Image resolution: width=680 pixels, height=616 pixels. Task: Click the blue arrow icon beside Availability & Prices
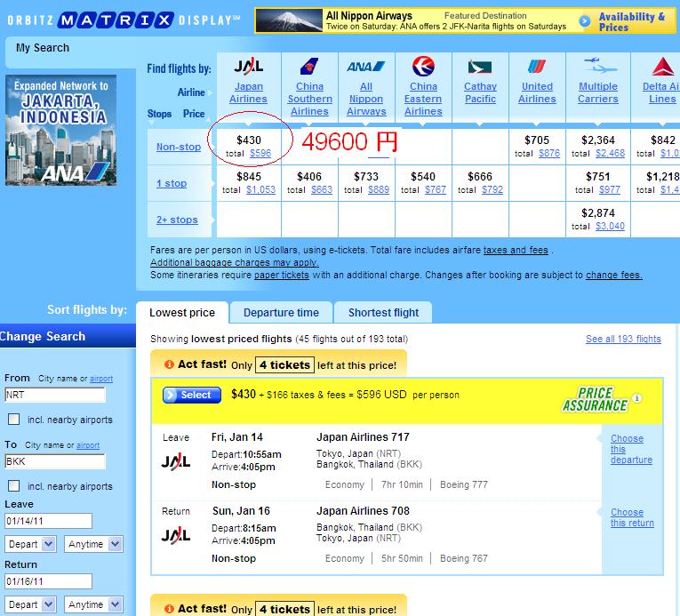coord(585,20)
